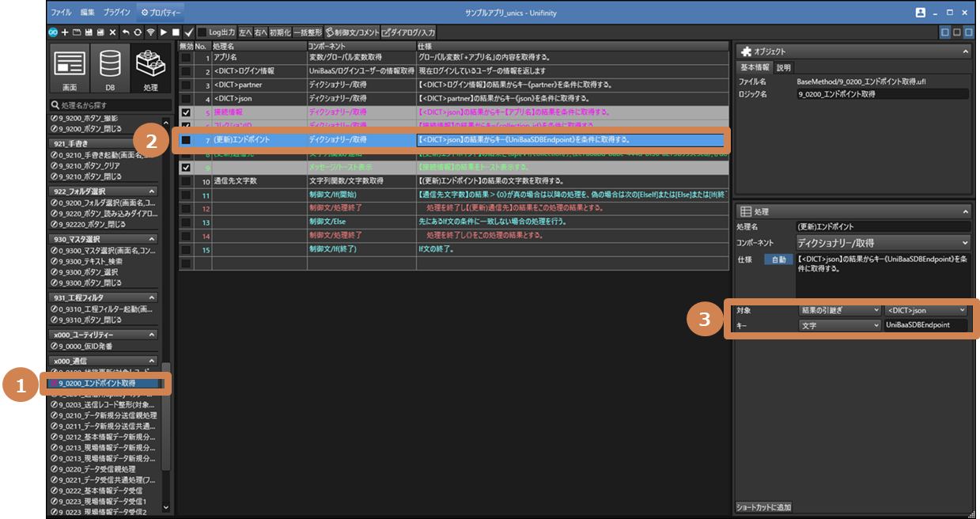This screenshot has height=519, width=980.
Task: Open the ファイル menu
Action: pyautogui.click(x=61, y=13)
